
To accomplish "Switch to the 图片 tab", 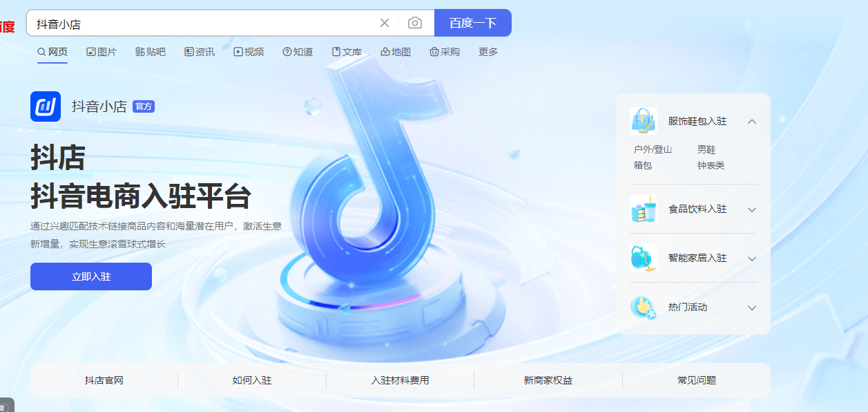I will pos(102,50).
